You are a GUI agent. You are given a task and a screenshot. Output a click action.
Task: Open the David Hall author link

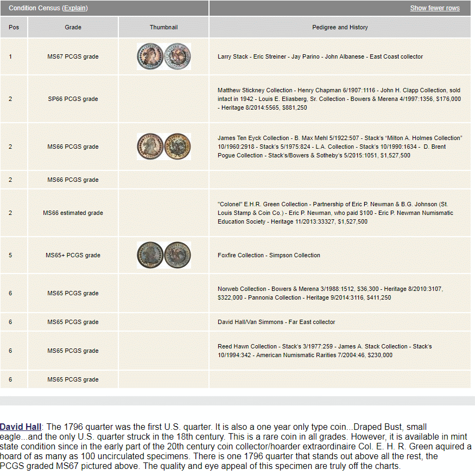coord(20,427)
